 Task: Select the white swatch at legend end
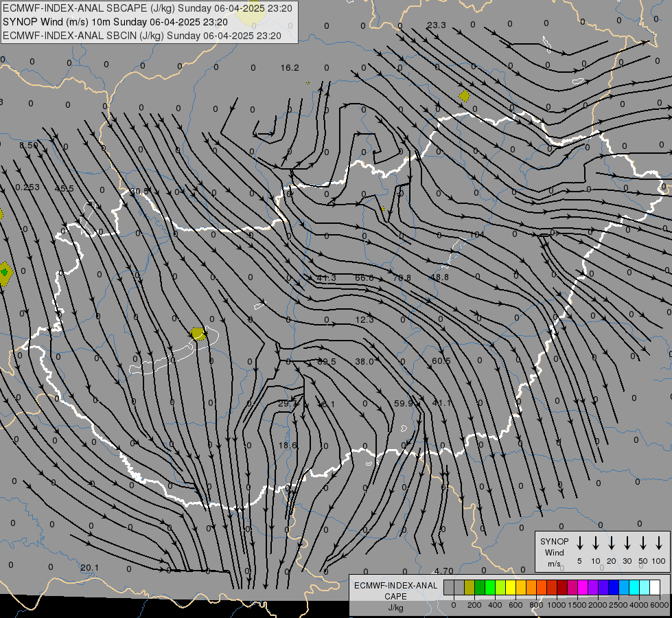pos(654,587)
